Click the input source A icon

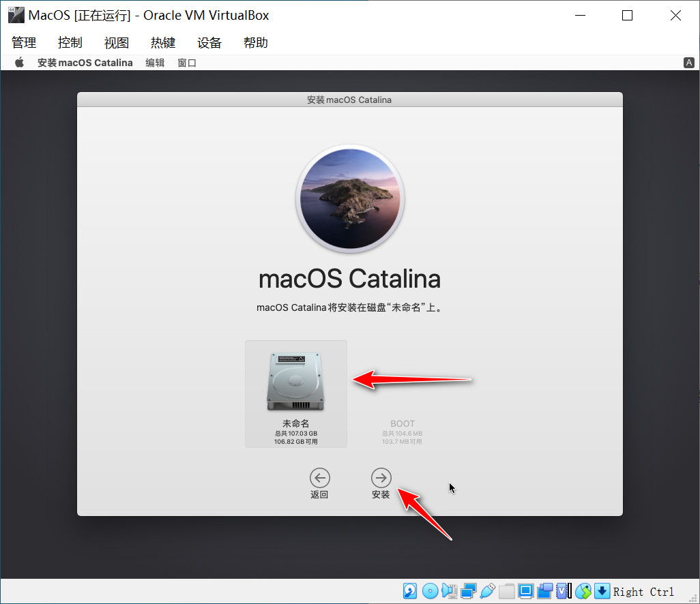click(x=689, y=63)
